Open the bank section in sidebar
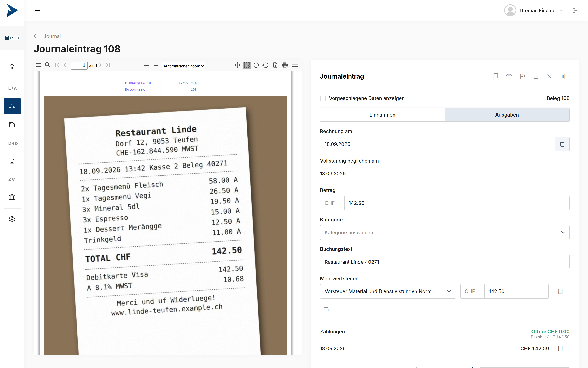588x368 pixels. pos(12,197)
